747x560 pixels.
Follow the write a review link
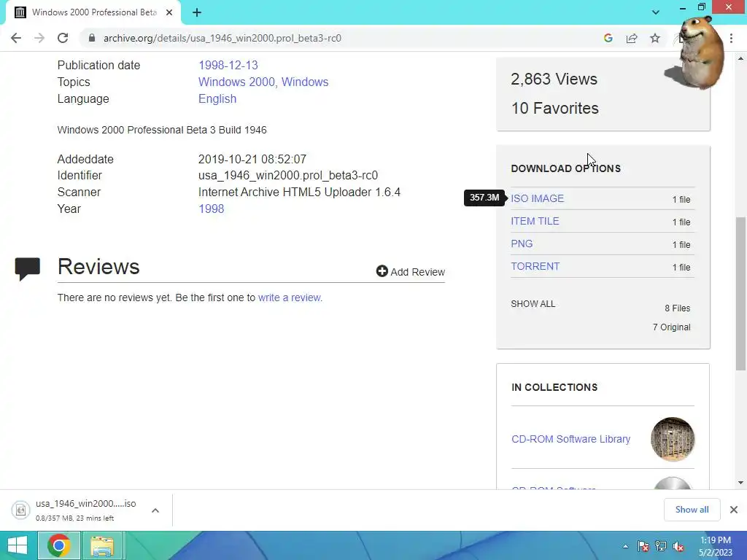coord(290,297)
